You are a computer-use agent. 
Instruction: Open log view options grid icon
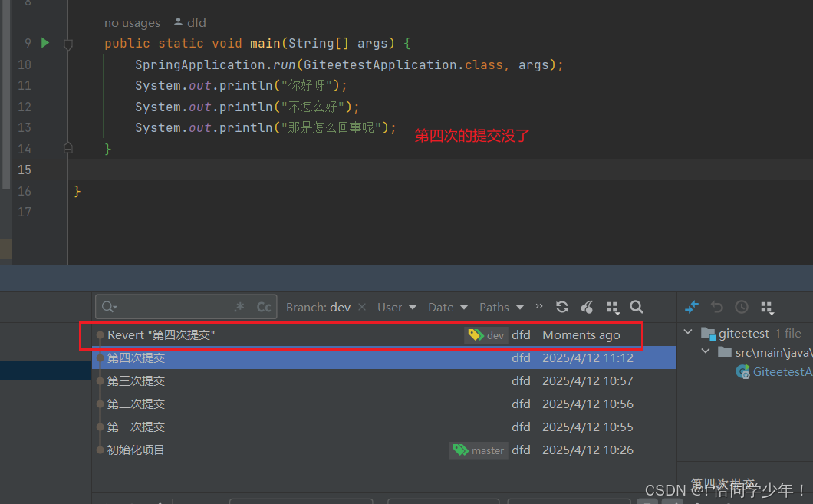click(x=613, y=308)
